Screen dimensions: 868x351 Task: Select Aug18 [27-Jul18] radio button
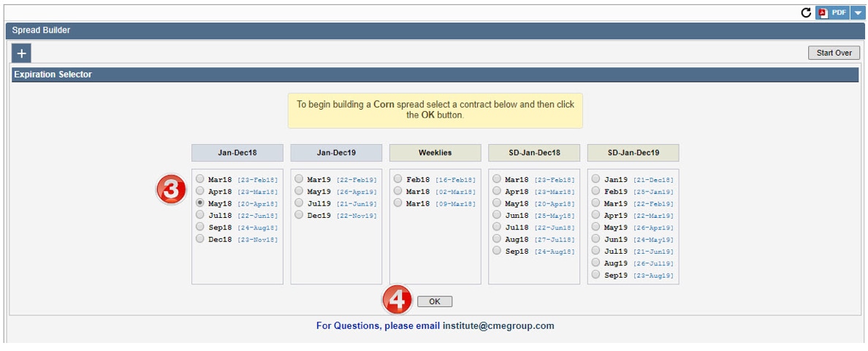point(497,239)
